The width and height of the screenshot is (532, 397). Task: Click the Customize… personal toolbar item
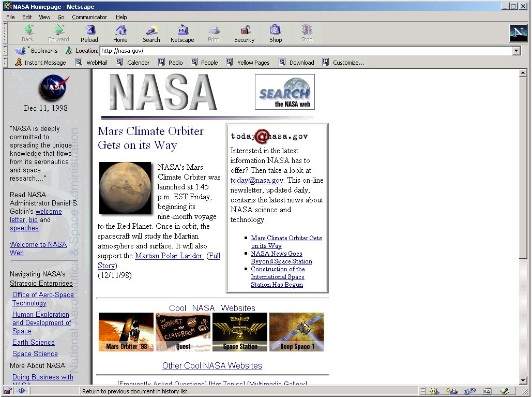(343, 63)
